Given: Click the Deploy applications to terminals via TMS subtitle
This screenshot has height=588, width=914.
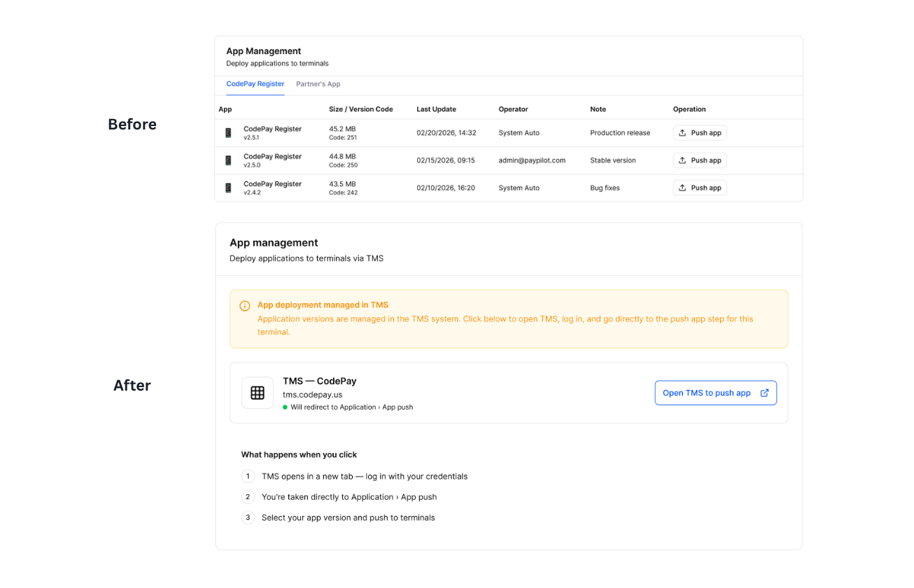Looking at the screenshot, I should [307, 258].
